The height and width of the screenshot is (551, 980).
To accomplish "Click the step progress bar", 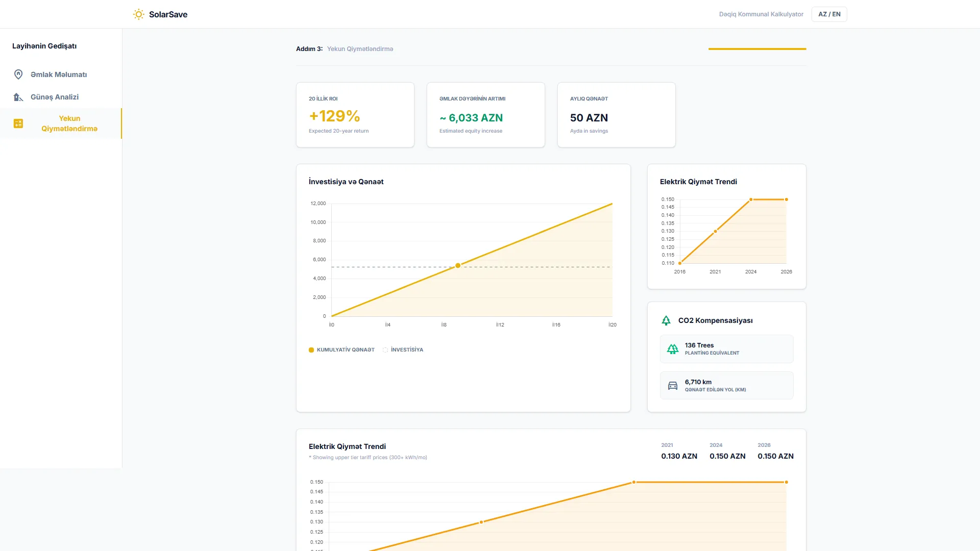I will click(757, 49).
